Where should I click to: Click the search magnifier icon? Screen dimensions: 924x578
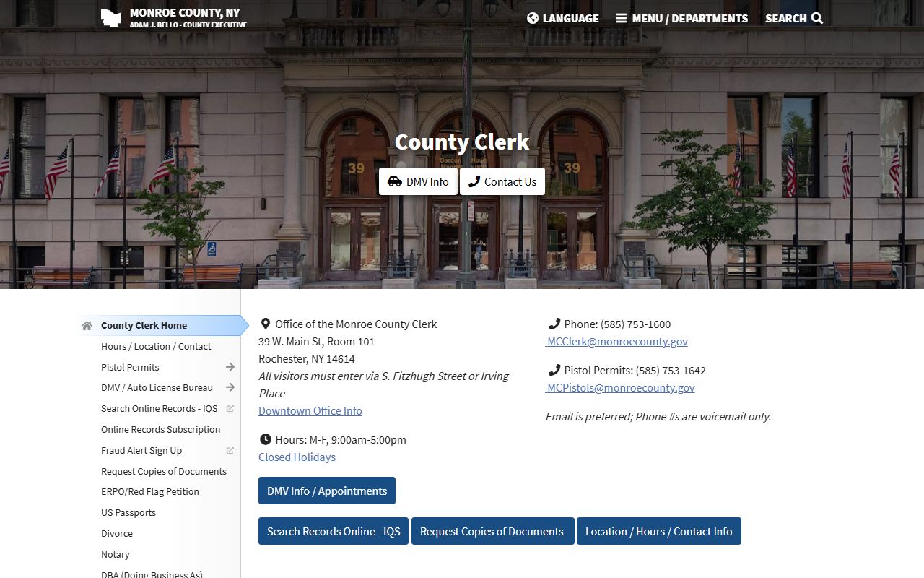817,18
